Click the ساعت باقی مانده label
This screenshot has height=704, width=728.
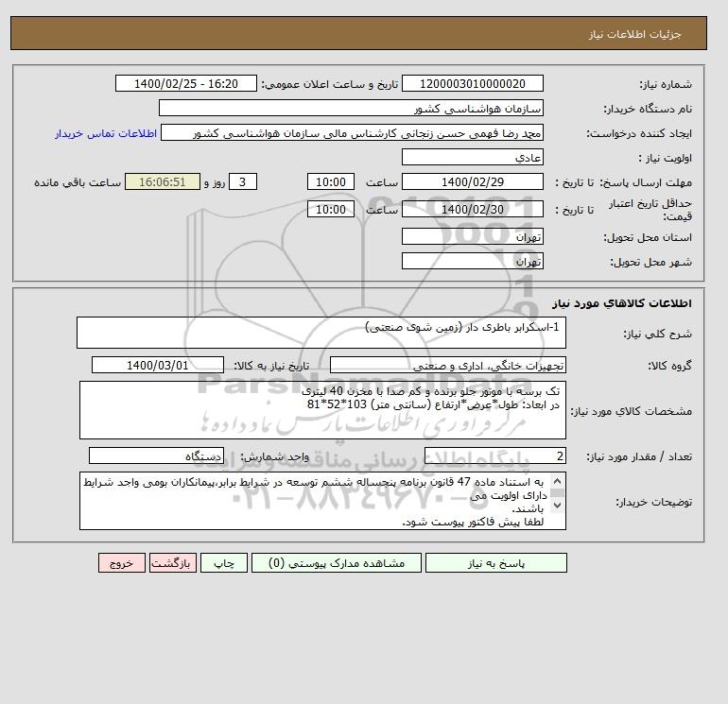pyautogui.click(x=78, y=182)
